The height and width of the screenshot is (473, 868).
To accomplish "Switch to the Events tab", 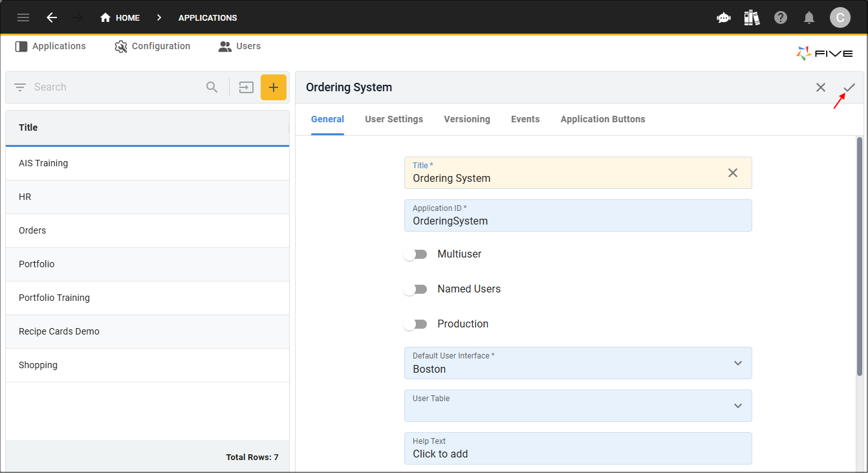I will click(x=525, y=119).
